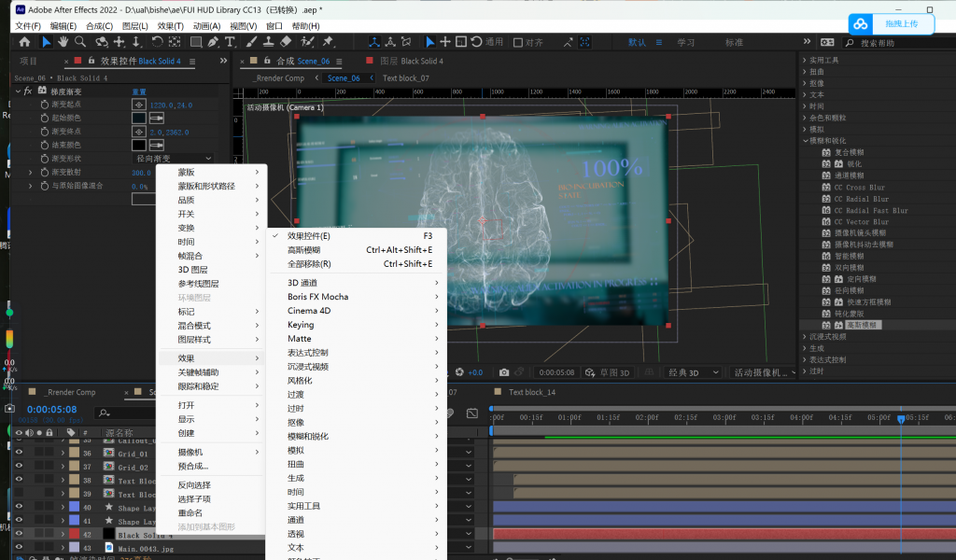Screen dimensions: 956x560
Task: Collapse 模糊和锐化 category in effects panel
Action: coord(805,141)
